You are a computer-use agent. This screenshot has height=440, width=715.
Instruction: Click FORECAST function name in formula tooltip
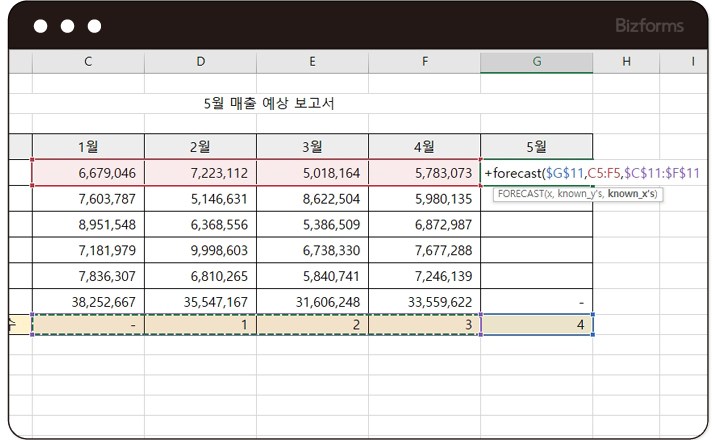coord(520,193)
